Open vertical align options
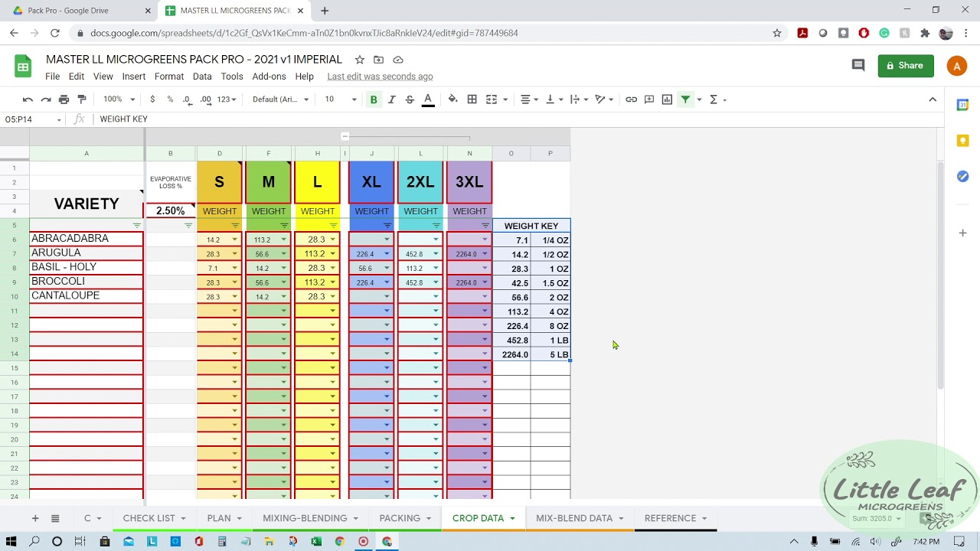 pos(554,99)
